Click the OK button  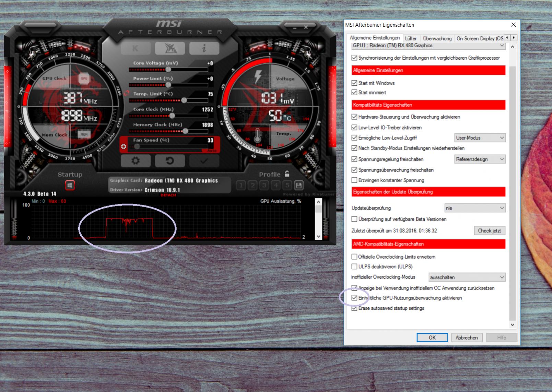click(x=432, y=338)
